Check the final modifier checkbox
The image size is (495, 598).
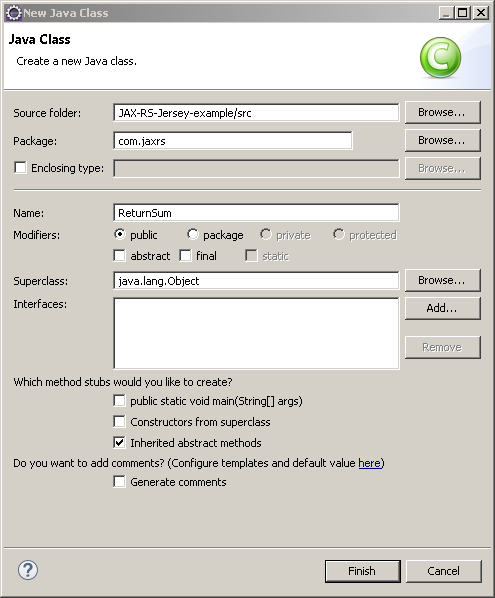(x=185, y=256)
